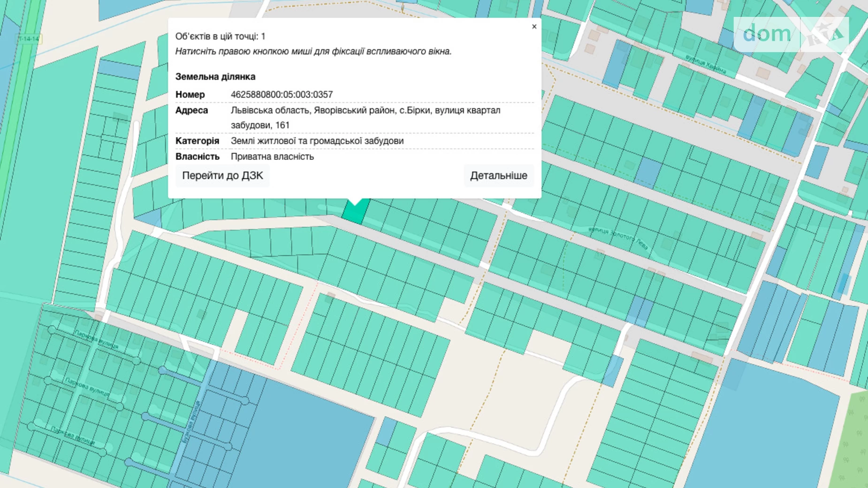Click category value 'Землі житлової та громадської забудови'
The image size is (868, 488).
click(x=317, y=141)
